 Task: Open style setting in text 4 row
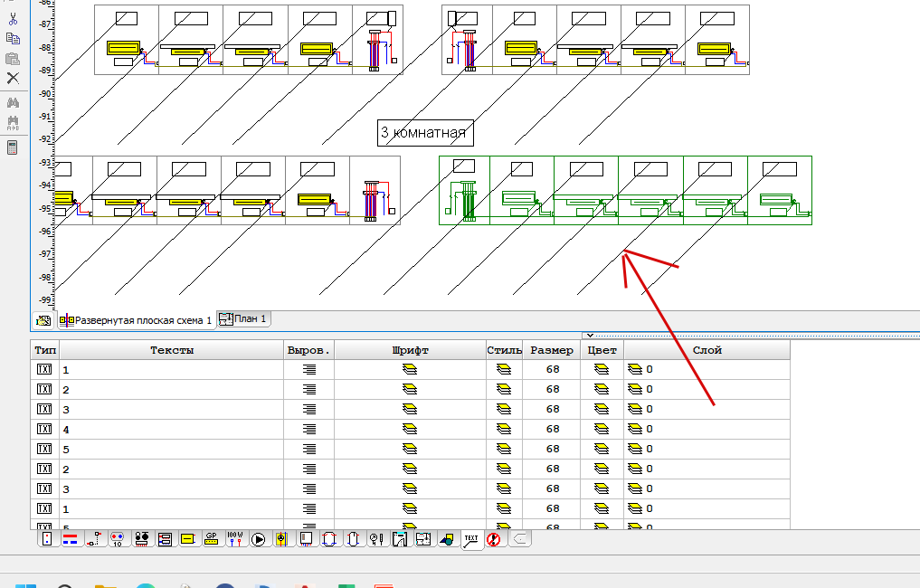[504, 430]
